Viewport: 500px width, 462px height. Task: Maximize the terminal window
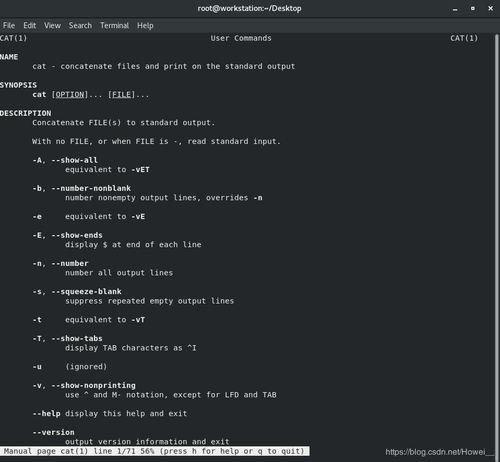pos(473,9)
